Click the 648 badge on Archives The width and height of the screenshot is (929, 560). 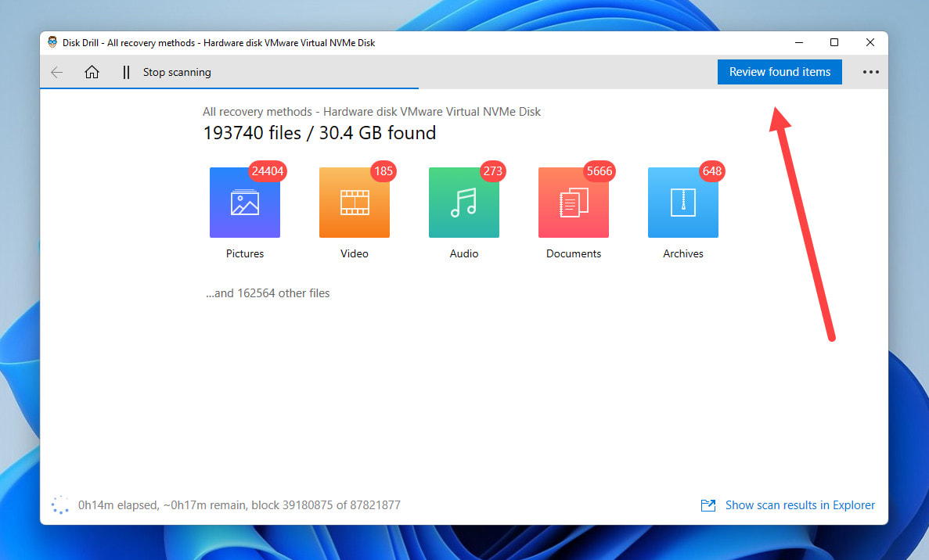click(711, 171)
